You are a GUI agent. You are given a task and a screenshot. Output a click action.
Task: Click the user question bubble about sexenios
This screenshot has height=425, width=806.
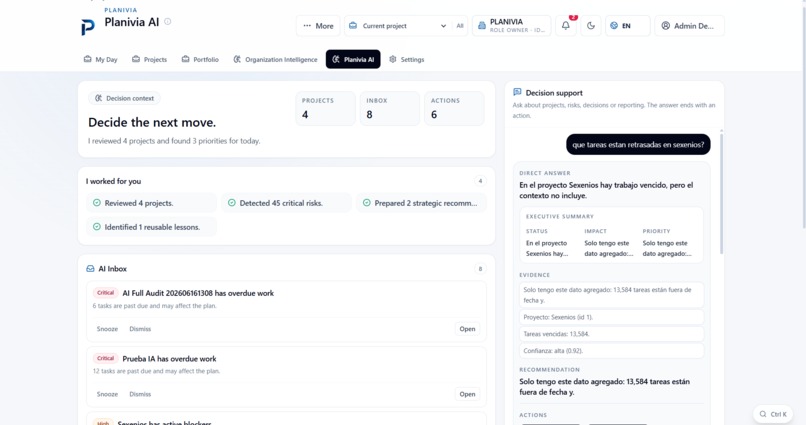638,144
